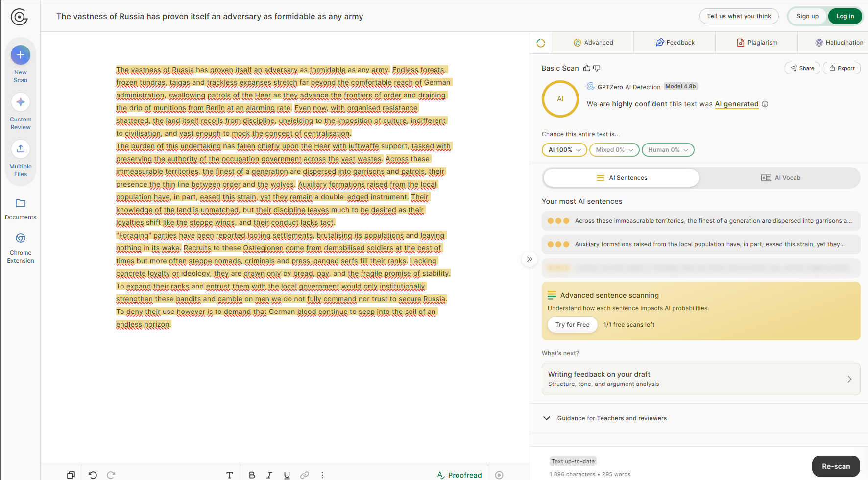Export the scan results
The width and height of the screenshot is (868, 480).
click(x=842, y=68)
